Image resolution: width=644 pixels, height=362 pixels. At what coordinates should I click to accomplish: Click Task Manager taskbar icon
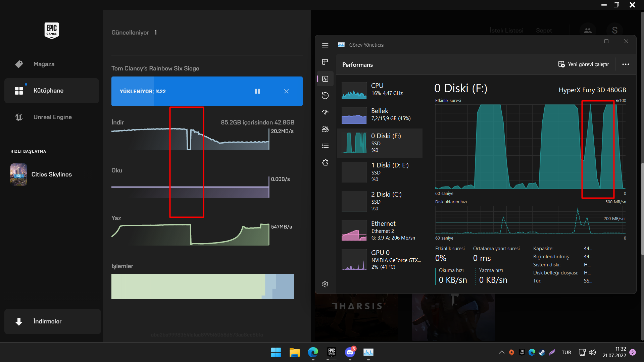pos(368,352)
